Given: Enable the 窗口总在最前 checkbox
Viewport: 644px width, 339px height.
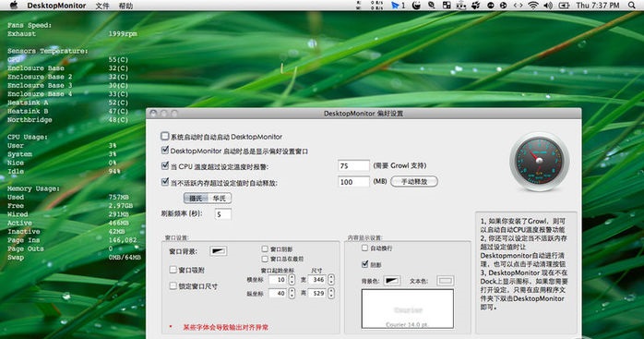Looking at the screenshot, I should click(265, 259).
